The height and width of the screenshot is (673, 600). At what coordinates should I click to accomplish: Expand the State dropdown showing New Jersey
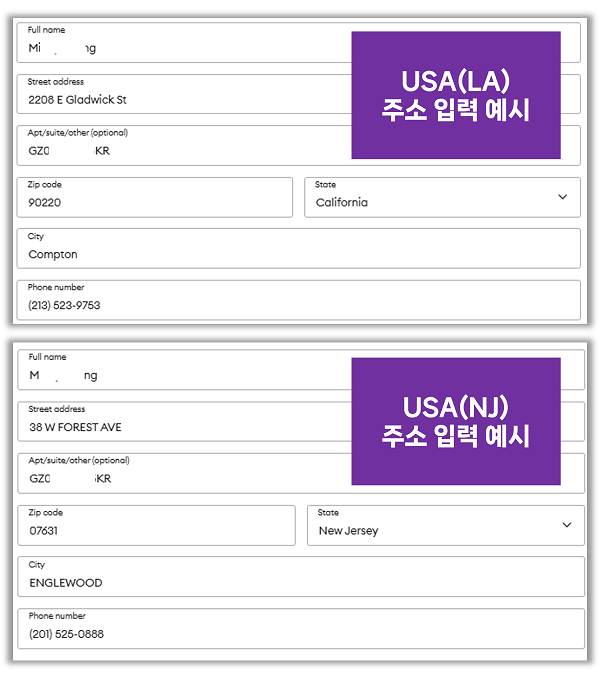pyautogui.click(x=445, y=525)
